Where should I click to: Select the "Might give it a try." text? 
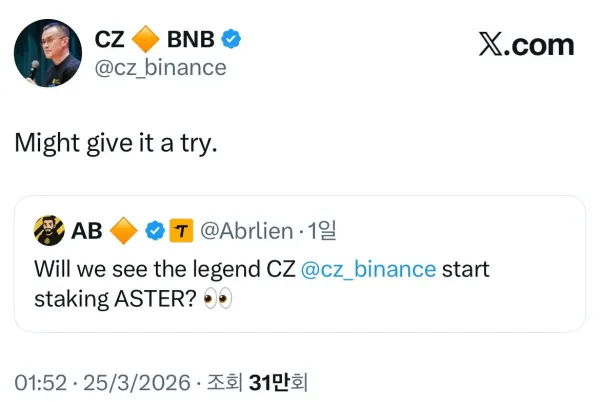coord(115,142)
